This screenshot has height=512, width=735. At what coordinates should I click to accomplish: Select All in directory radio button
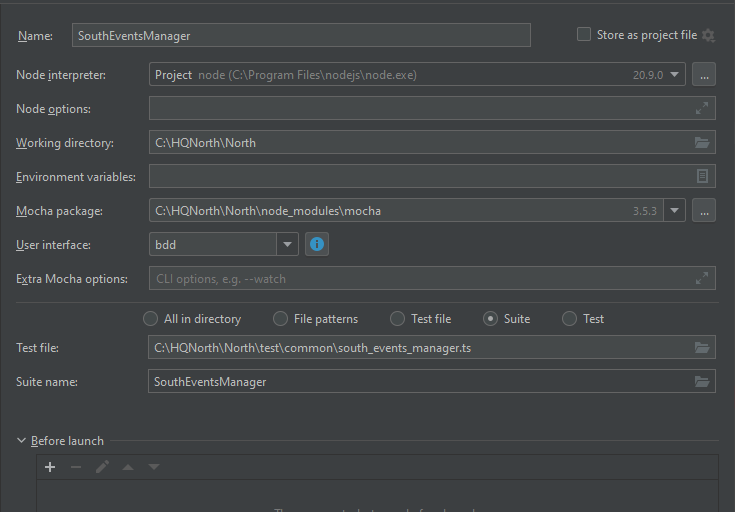[x=150, y=319]
